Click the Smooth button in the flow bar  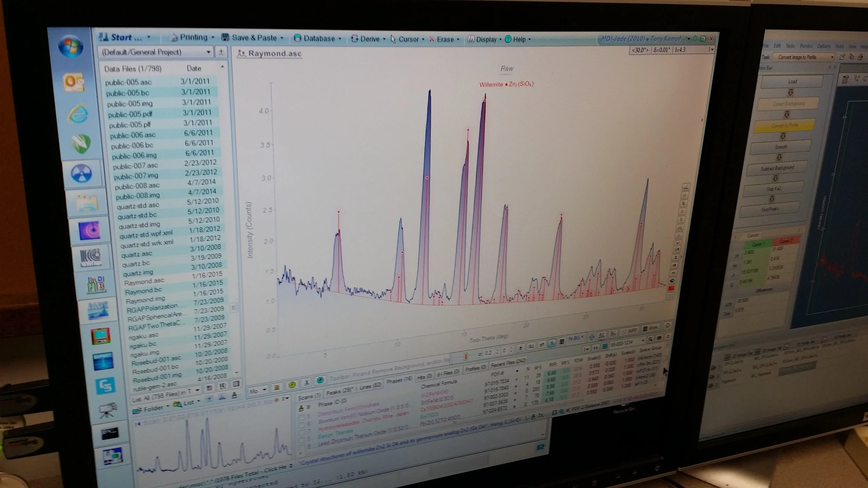pos(781,147)
